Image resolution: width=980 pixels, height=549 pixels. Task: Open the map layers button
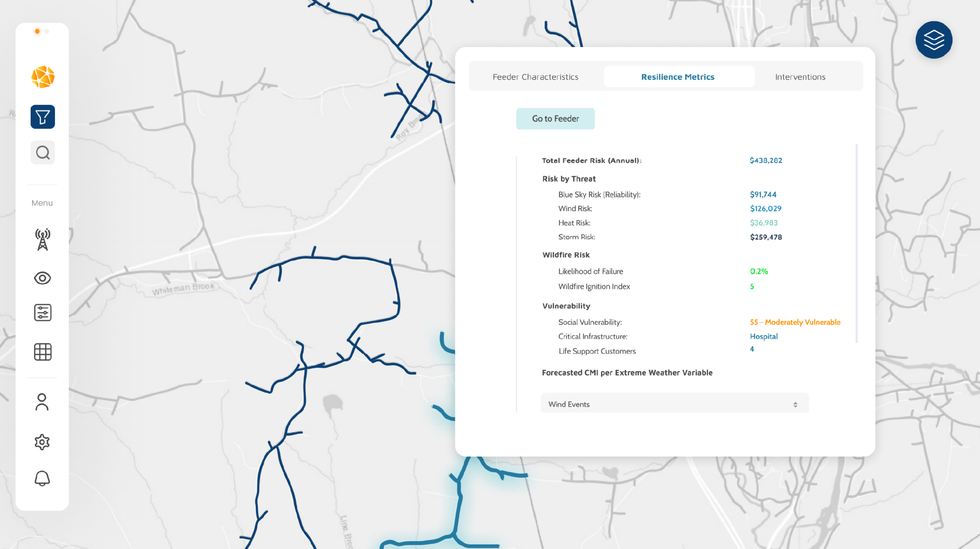(934, 40)
